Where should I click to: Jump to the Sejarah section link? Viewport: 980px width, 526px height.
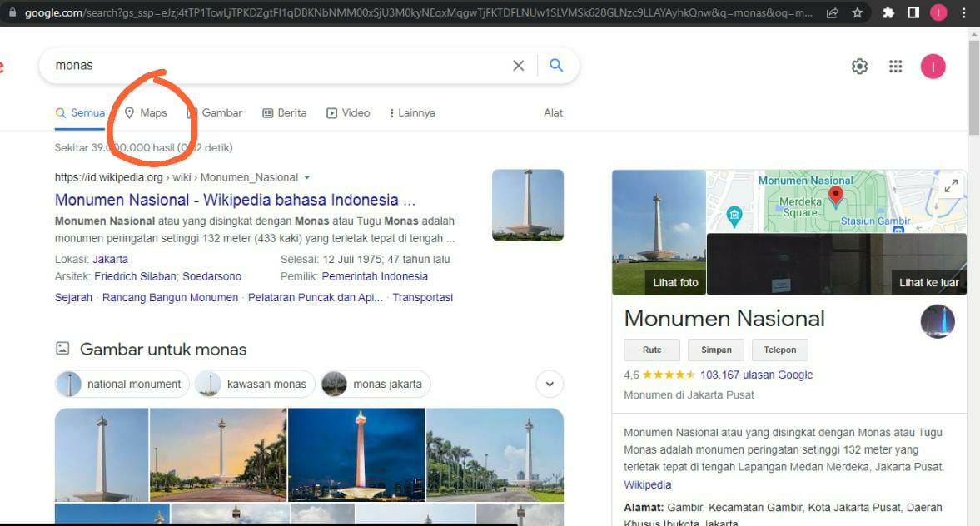74,297
